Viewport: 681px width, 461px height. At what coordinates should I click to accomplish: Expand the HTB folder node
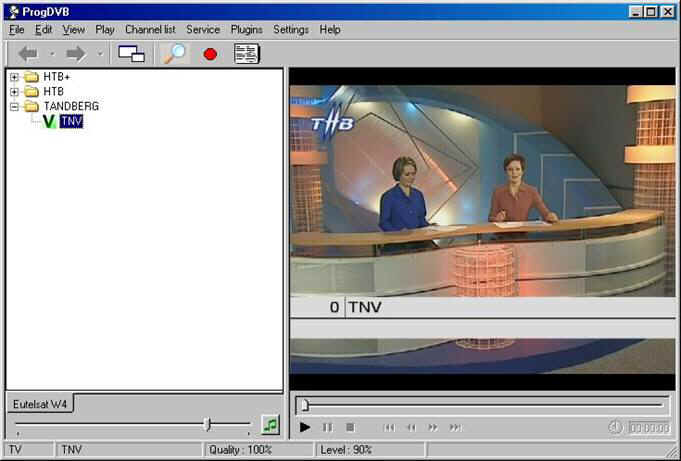(14, 92)
